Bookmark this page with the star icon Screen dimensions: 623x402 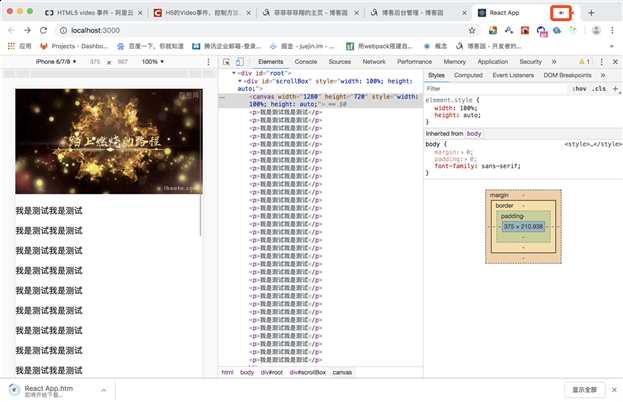tap(472, 30)
